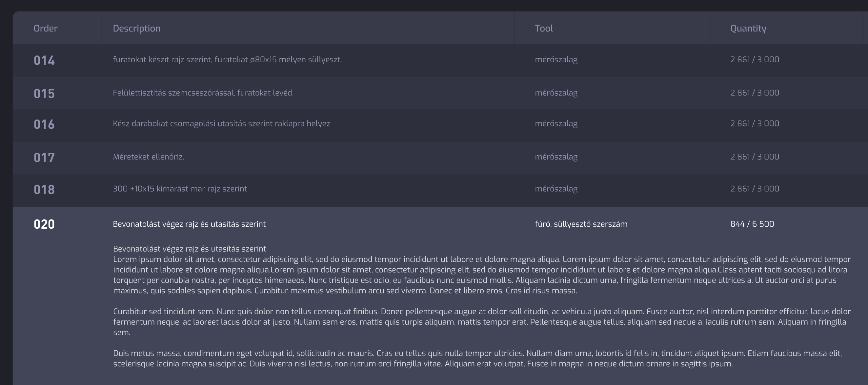Click fúró, süllyesztő szerszám tool entry
Screen dimensions: 868x385
click(581, 223)
